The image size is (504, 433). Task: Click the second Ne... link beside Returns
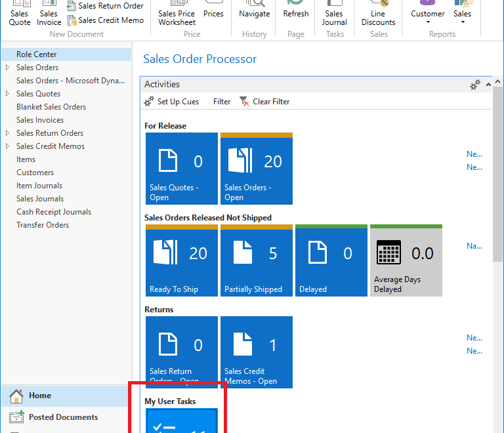474,351
